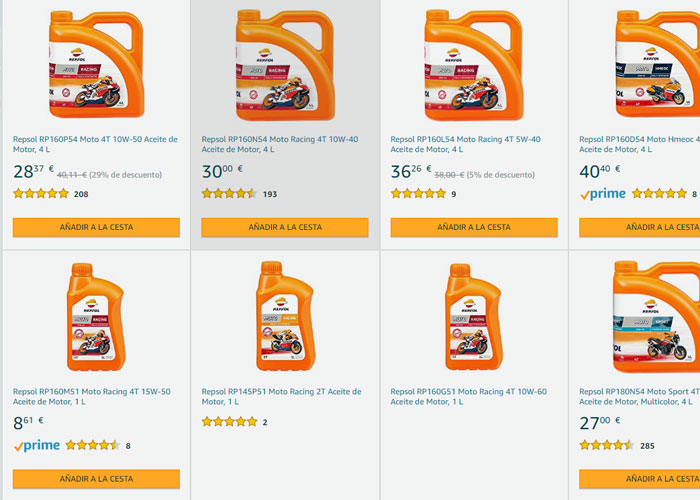
Task: Add the 28,37 € RP160P54 oil to basket
Action: (96, 227)
